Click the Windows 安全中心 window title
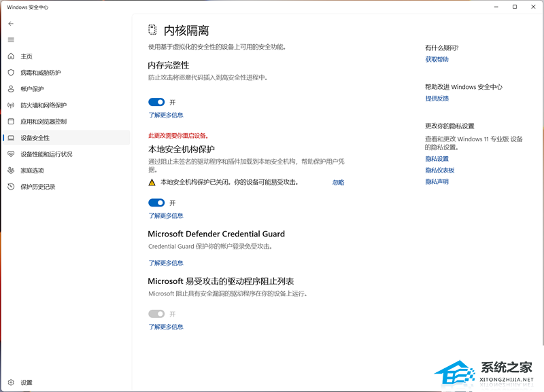The height and width of the screenshot is (392, 544). point(27,7)
